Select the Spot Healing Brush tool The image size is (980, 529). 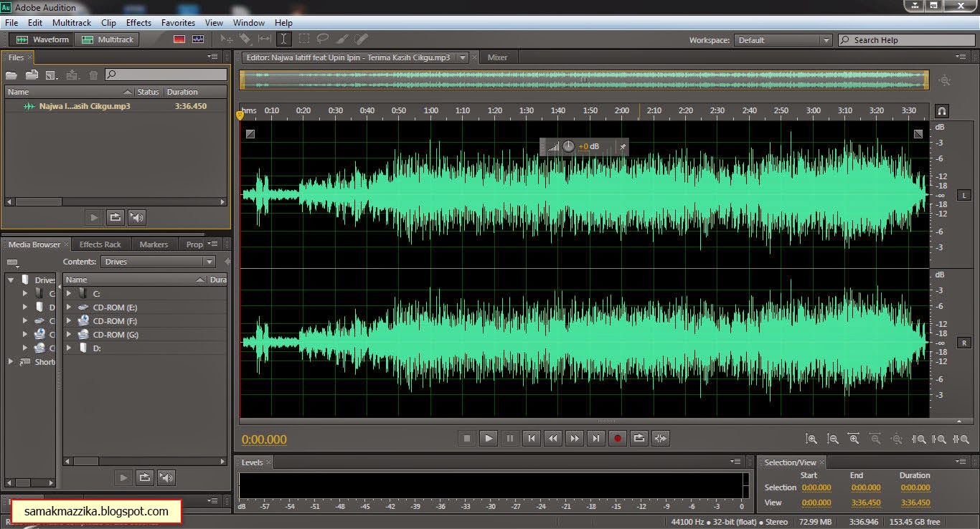(x=362, y=39)
